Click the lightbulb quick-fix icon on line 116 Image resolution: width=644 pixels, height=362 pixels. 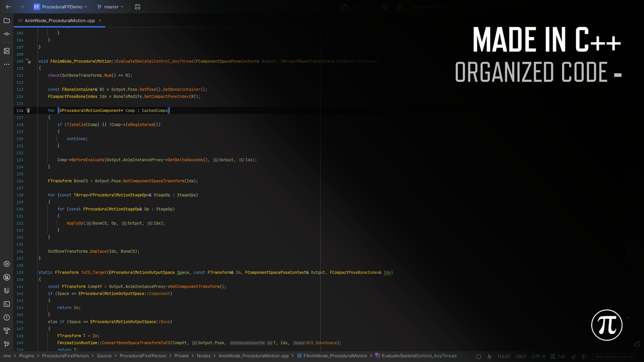[x=28, y=110]
